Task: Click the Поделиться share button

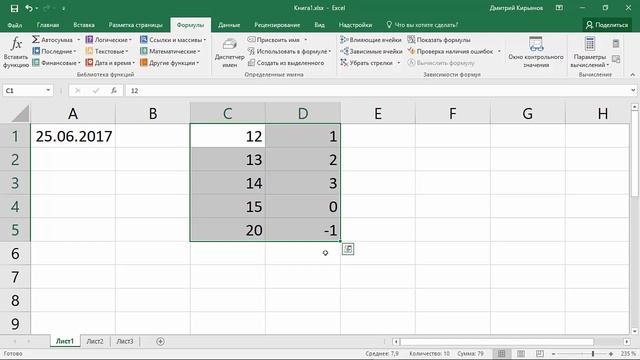Action: [607, 25]
